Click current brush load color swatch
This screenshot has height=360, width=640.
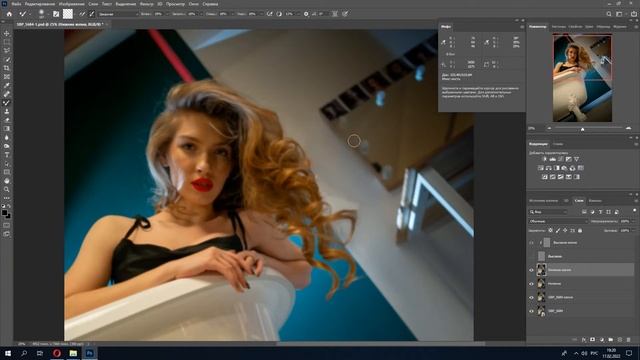click(x=68, y=14)
